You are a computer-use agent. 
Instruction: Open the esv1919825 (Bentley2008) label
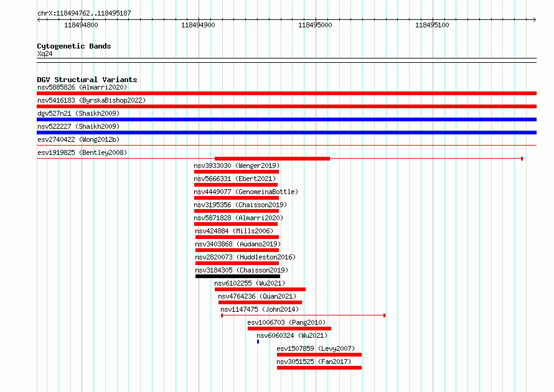pyautogui.click(x=82, y=152)
